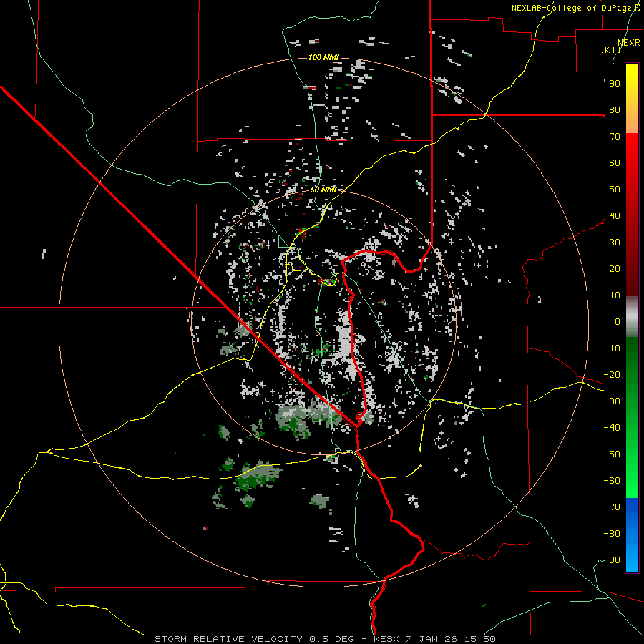
Task: Click the -20 value on velocity scale
Action: [612, 375]
